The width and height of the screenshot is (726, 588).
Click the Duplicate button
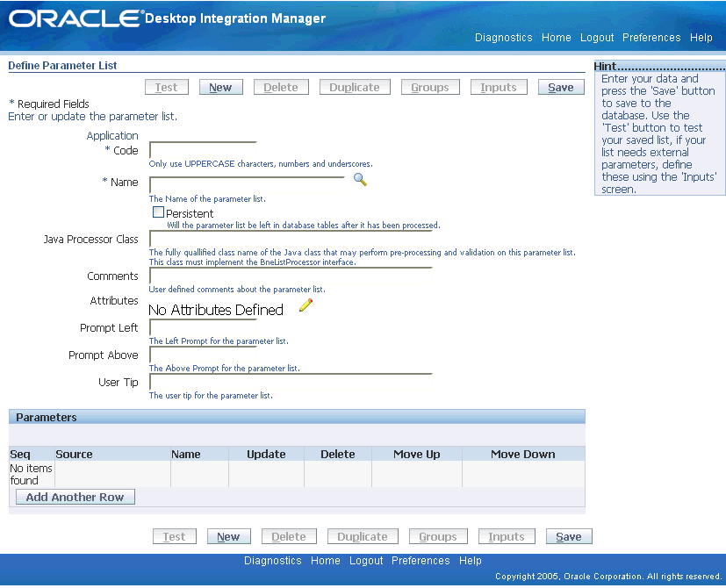(x=354, y=87)
